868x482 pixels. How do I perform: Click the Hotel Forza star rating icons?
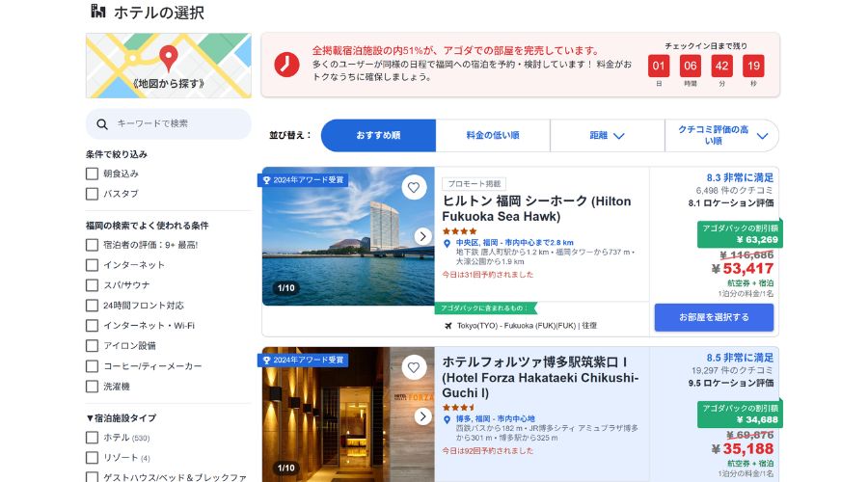(458, 408)
